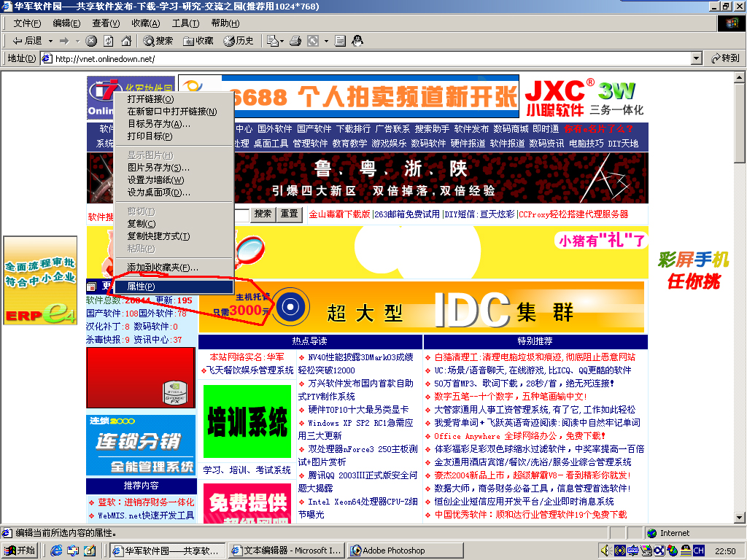Click the 连锁分销 全能管理系统 banner
Image resolution: width=747 pixels, height=560 pixels.
(141, 446)
